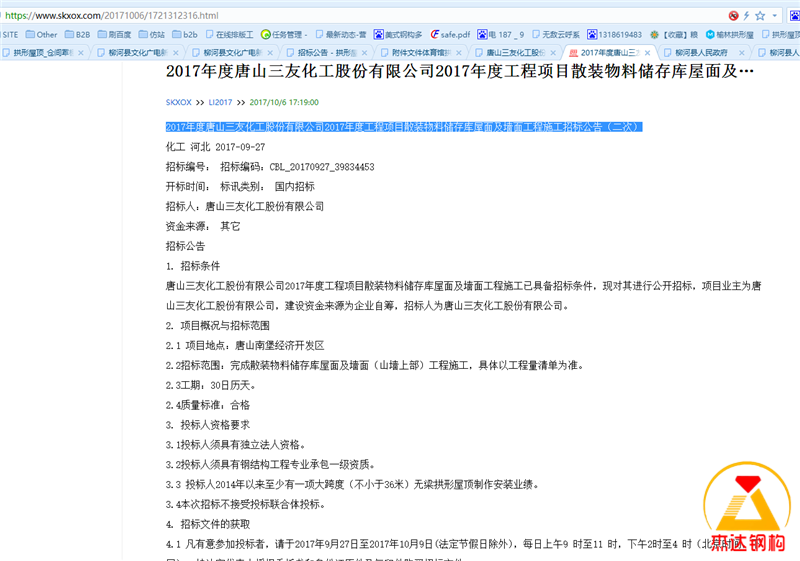Click the Baidu paw icon right of address bar
This screenshot has height=561, width=800.
pos(795,16)
